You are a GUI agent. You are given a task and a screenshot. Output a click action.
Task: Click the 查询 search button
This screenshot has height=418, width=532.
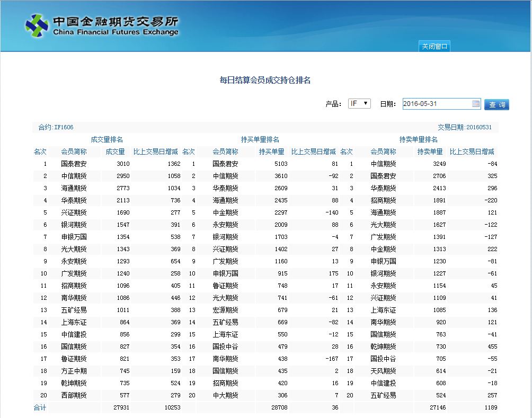(x=496, y=104)
